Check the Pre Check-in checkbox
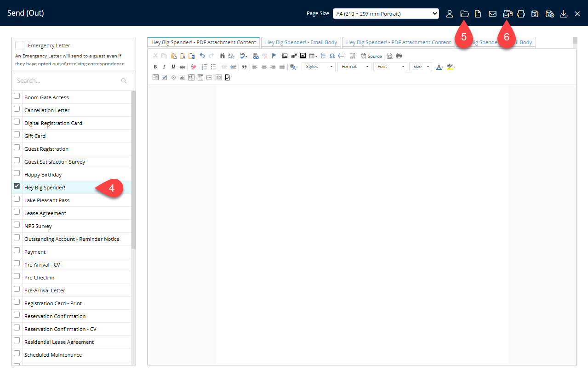The image size is (588, 376). tap(17, 276)
